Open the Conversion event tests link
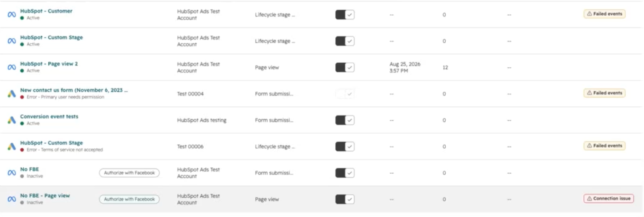 click(x=49, y=117)
